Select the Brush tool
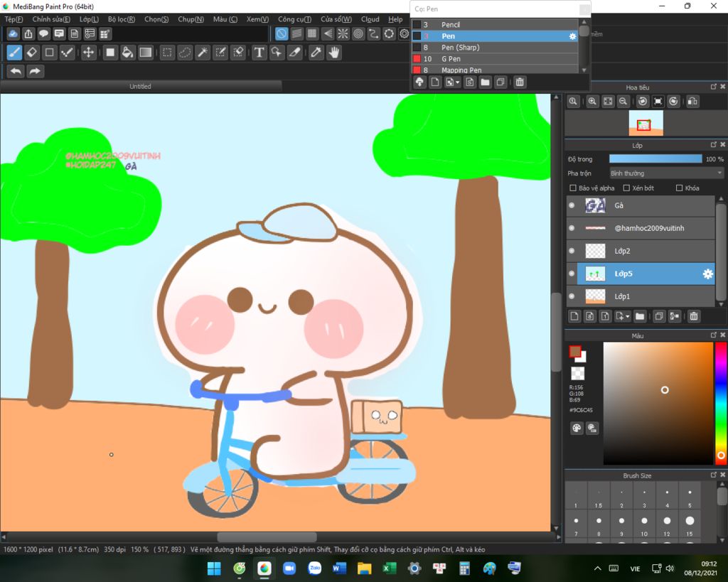 [x=14, y=53]
